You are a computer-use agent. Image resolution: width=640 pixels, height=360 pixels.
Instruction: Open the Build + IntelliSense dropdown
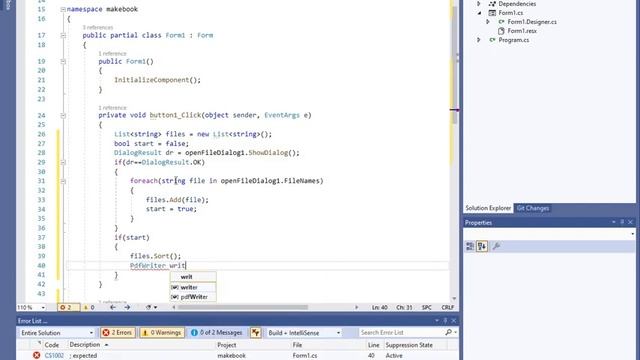click(x=304, y=333)
